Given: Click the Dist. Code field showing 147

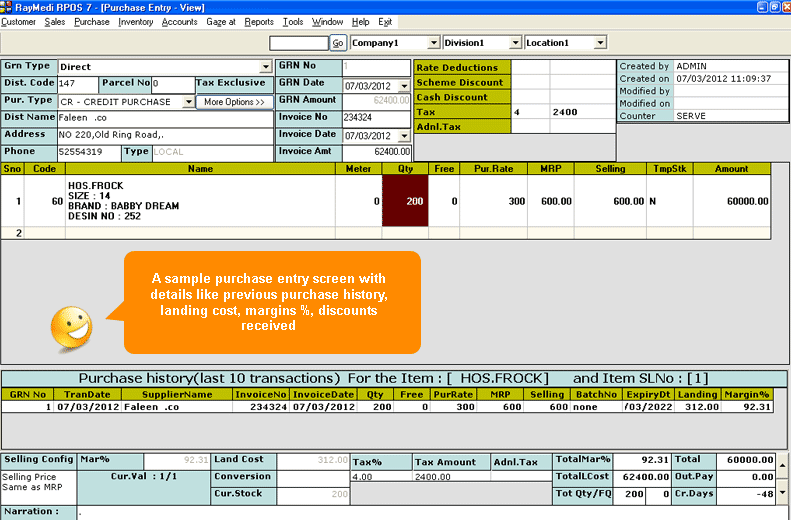Looking at the screenshot, I should tap(78, 84).
